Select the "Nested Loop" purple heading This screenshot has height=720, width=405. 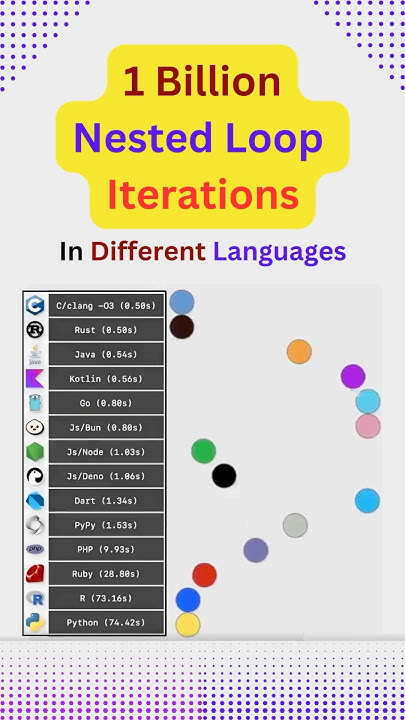pyautogui.click(x=198, y=140)
